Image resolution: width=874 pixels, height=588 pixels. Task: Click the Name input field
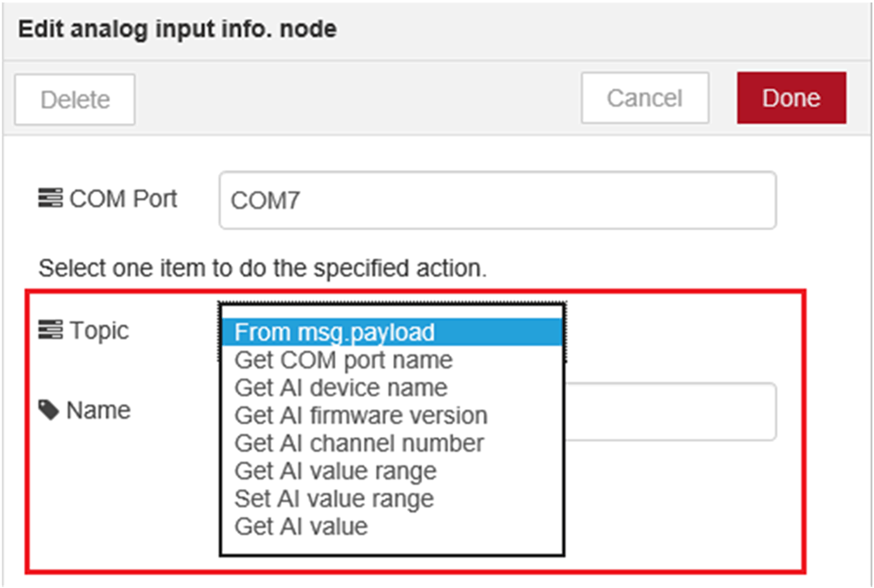(669, 412)
